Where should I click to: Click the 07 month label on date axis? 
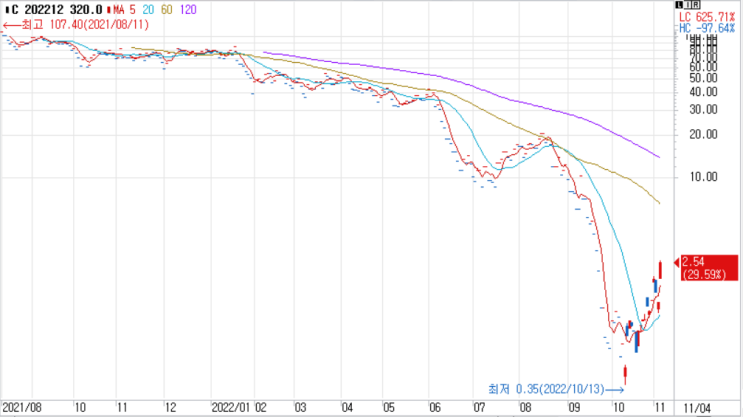click(x=479, y=408)
